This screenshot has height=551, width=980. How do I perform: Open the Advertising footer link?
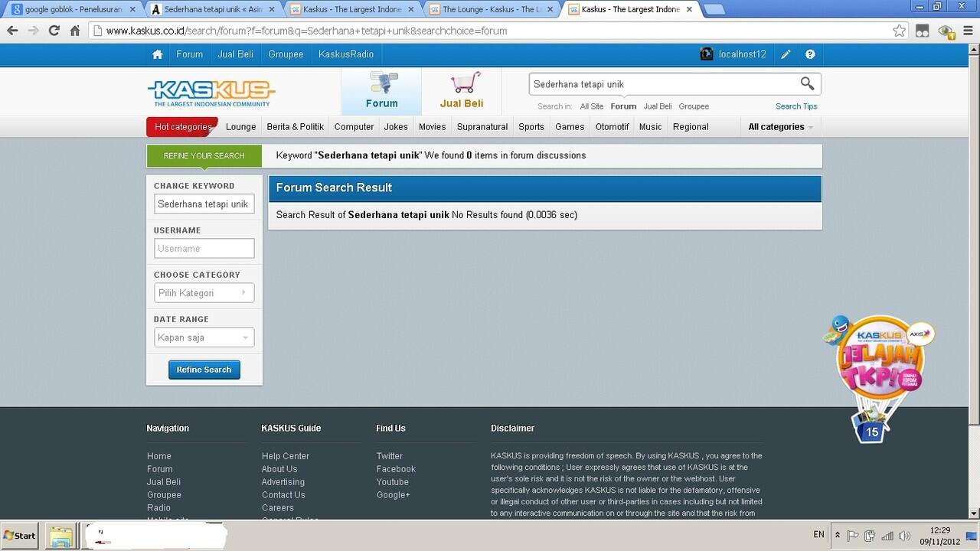click(283, 482)
